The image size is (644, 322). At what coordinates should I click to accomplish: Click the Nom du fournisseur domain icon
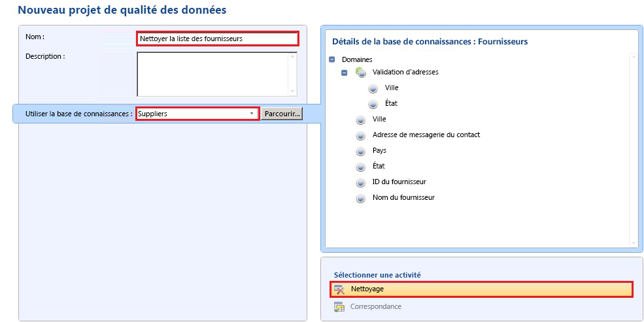click(361, 199)
